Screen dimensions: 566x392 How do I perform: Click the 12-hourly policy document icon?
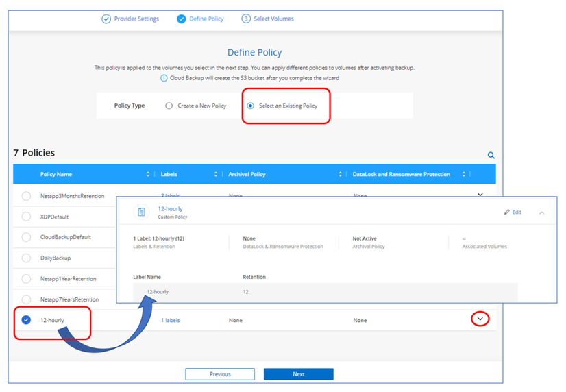pyautogui.click(x=141, y=212)
